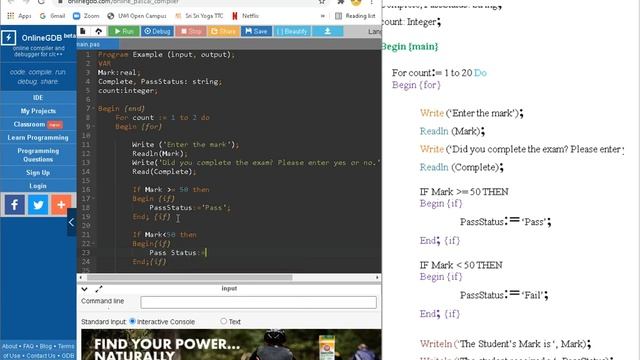Click the Stop button
640x360 pixels.
[191, 31]
